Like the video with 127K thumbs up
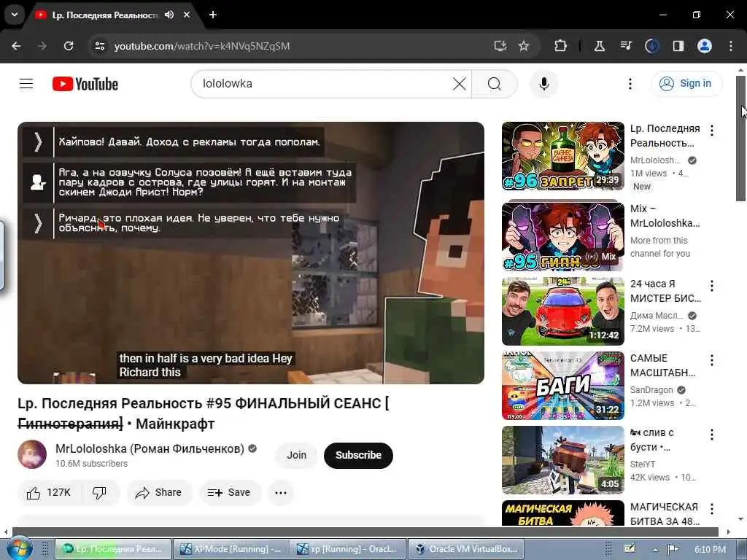This screenshot has height=560, width=747. coord(49,492)
